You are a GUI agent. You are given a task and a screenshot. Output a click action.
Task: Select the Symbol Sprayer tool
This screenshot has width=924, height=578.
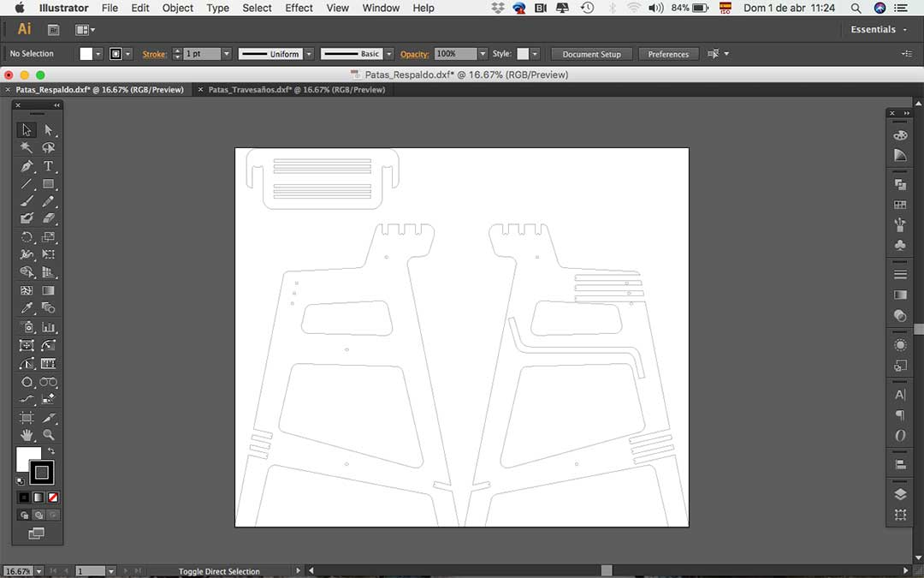[27, 327]
